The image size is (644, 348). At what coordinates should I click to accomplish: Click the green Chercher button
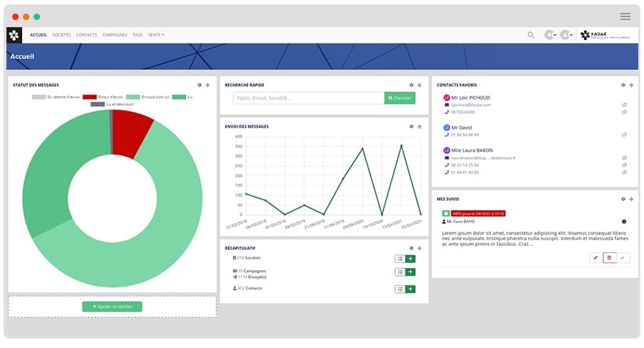pyautogui.click(x=399, y=98)
